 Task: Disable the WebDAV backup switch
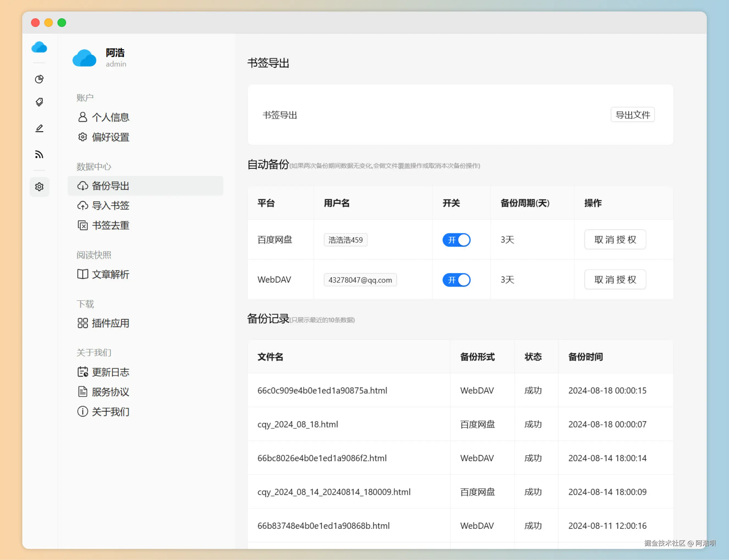tap(456, 280)
